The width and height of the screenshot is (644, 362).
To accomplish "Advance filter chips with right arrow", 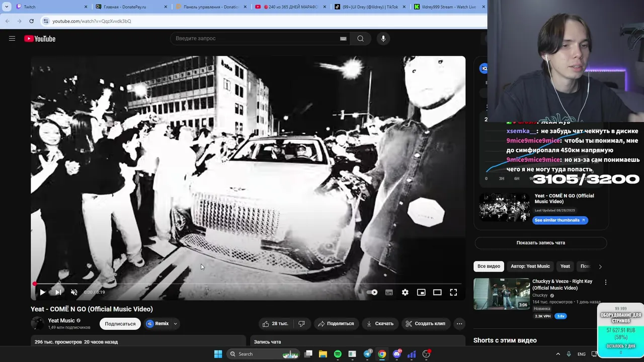I will 600,266.
